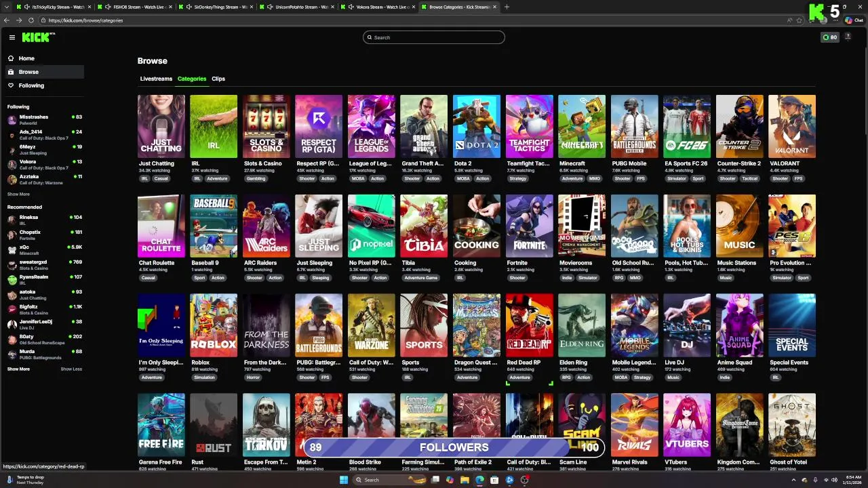Open the Garena Free Fire thumbnail
868x488 pixels.
[161, 425]
